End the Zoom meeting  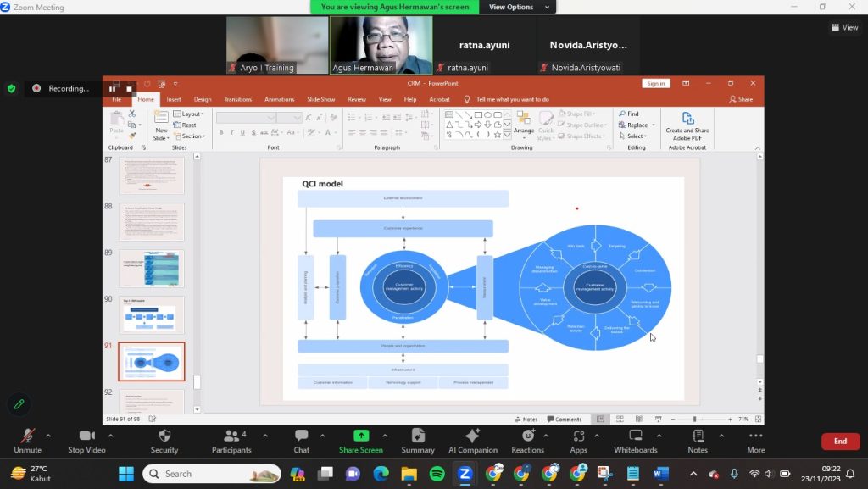[840, 441]
